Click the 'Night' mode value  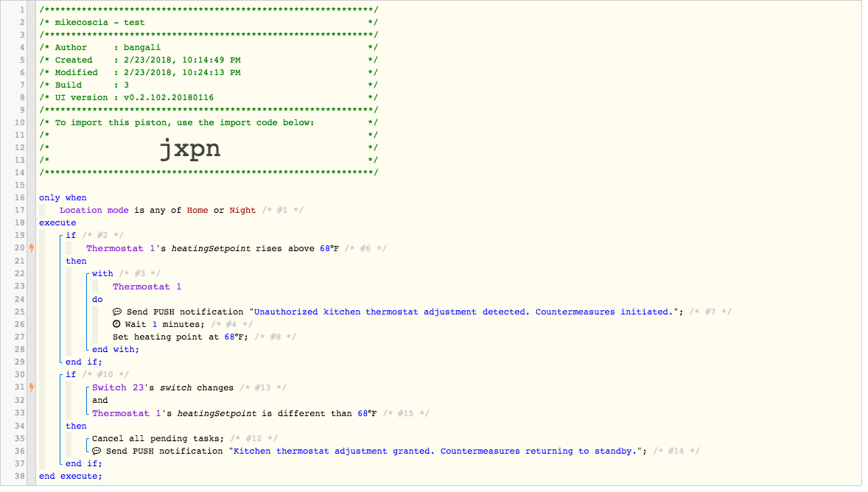(242, 211)
